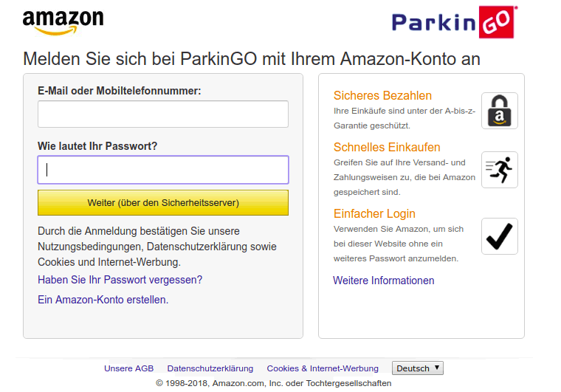Open the Unsere AGB footer link
The image size is (561, 392).
click(128, 368)
